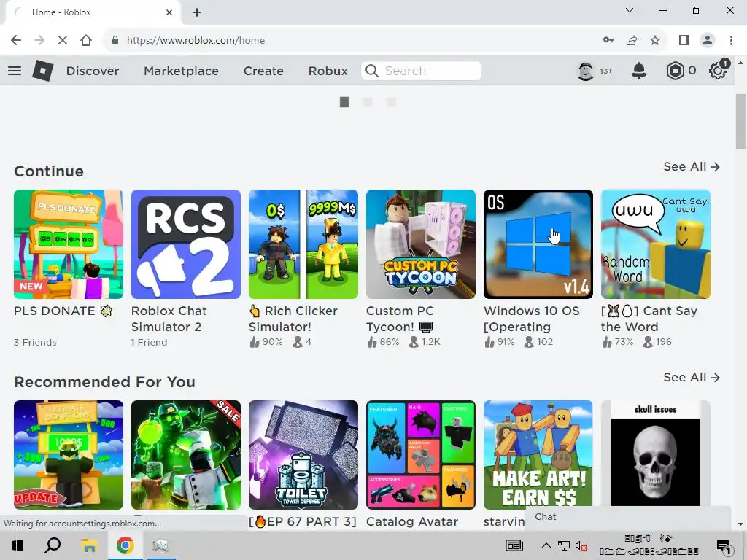Open skull issues game thumbnail
Screen dimensions: 747x560
pyautogui.click(x=656, y=454)
